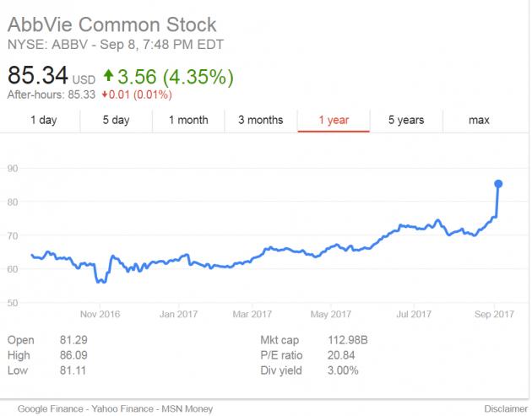Click the green up arrow icon
532x416 pixels.
(x=109, y=78)
